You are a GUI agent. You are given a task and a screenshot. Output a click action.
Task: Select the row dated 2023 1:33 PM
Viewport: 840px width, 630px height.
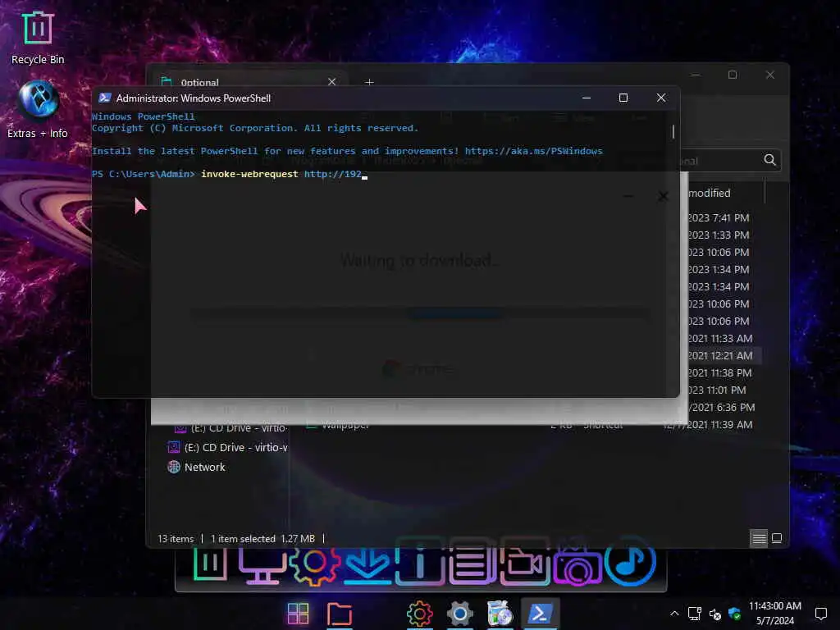pos(719,235)
